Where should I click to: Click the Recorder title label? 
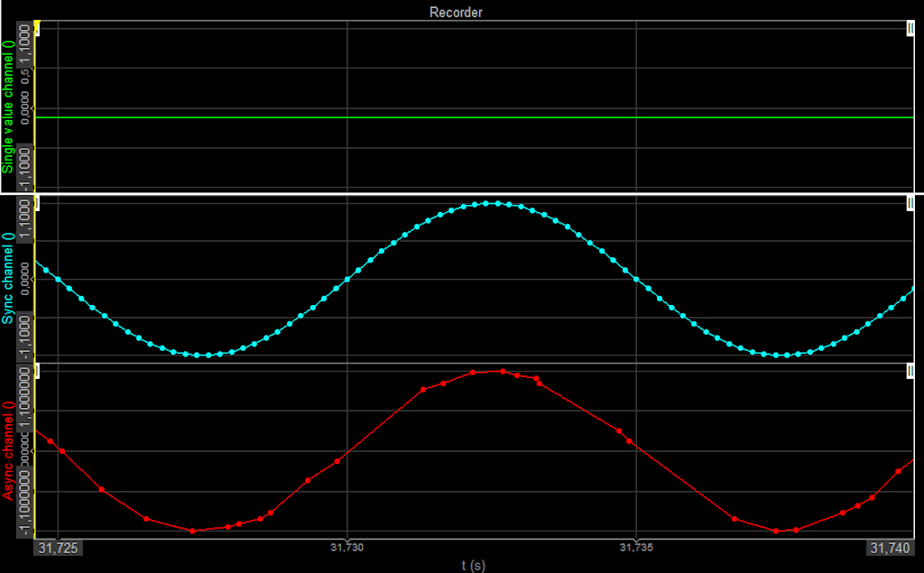(456, 13)
